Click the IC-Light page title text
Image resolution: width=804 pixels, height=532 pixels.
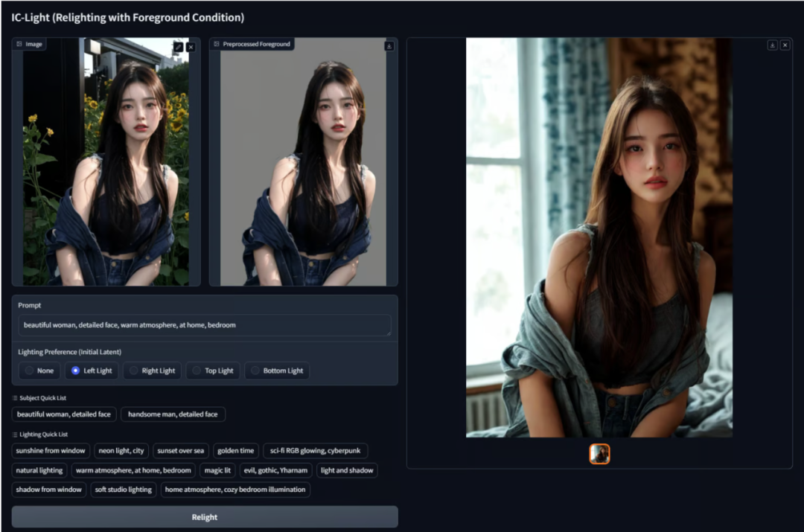point(128,17)
